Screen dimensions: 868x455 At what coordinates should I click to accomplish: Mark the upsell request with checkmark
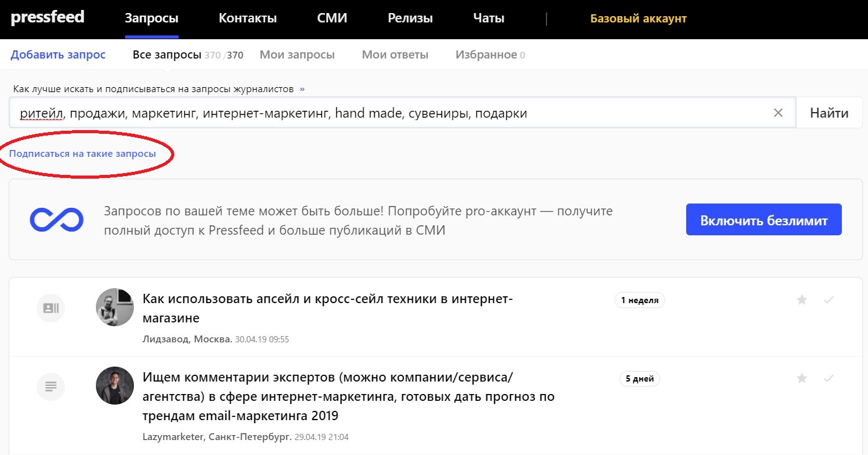click(828, 300)
